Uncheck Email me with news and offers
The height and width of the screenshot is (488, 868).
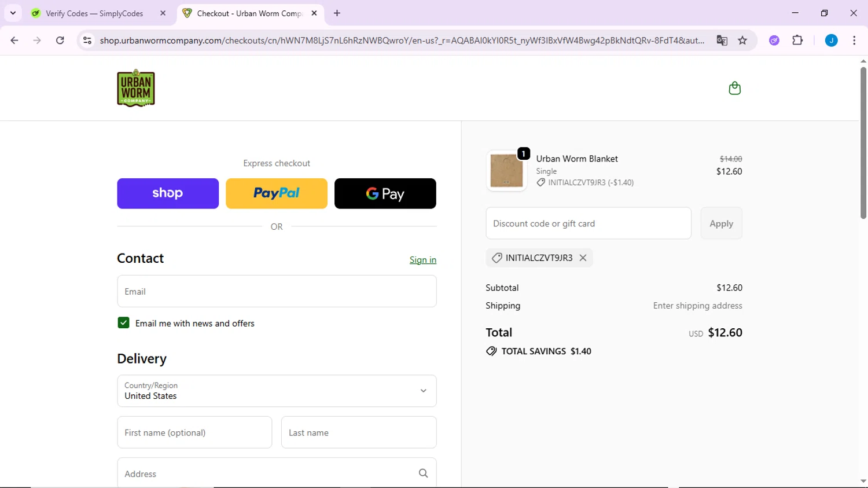click(123, 323)
